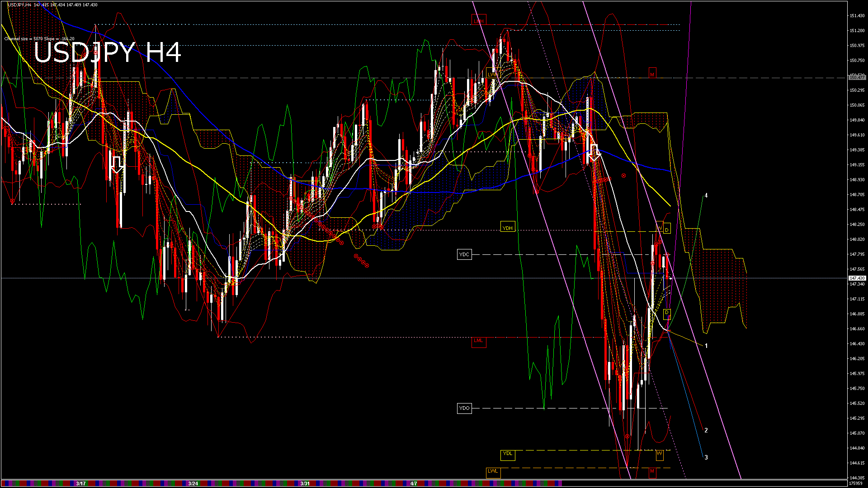Viewport: 868px width, 488px height.
Task: Click the large USDJPY H4 title text
Action: pyautogui.click(x=108, y=52)
